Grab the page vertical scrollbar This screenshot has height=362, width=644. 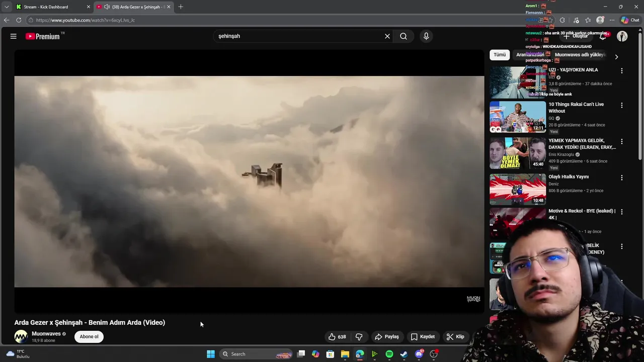coord(641,98)
